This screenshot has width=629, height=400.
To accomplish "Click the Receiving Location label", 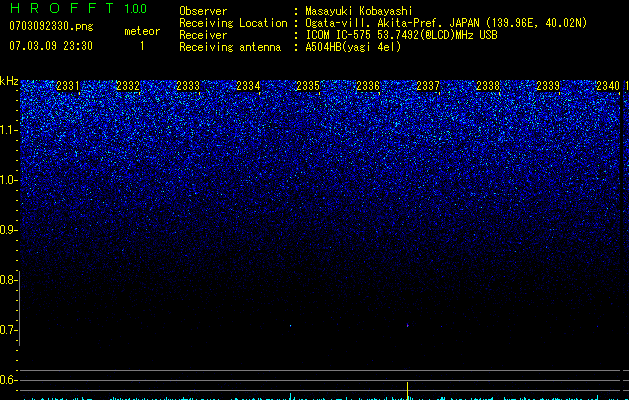I will click(233, 23).
